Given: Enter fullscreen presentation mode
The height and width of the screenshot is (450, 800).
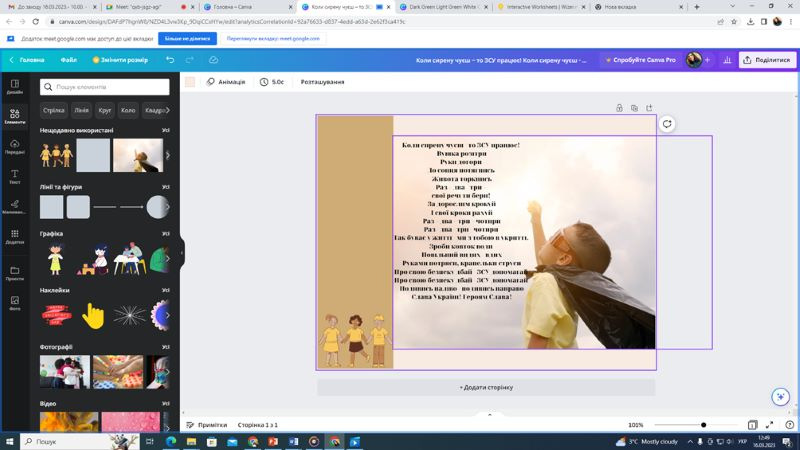Looking at the screenshot, I should [x=769, y=424].
